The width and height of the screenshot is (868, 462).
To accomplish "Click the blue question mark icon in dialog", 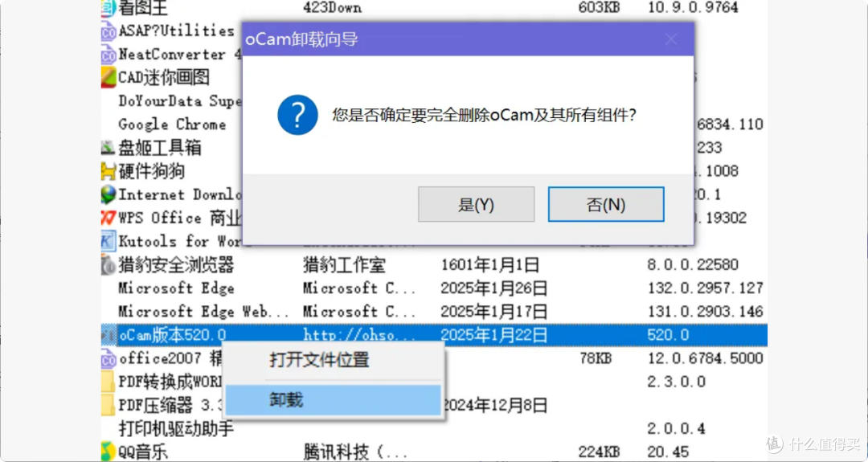I will coord(298,115).
